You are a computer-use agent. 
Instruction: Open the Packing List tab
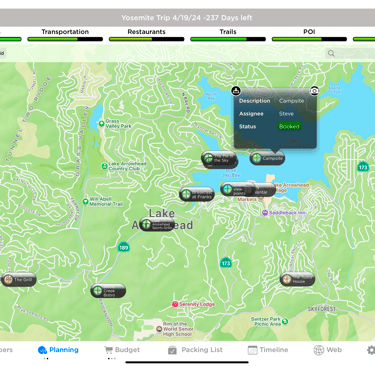coord(195,350)
